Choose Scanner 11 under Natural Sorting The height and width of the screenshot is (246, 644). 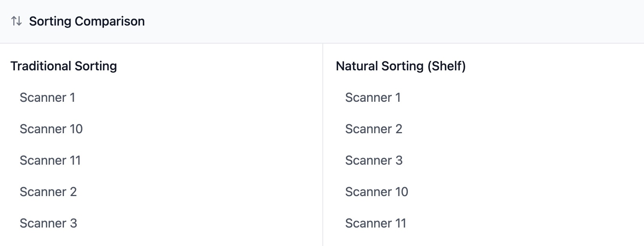[x=376, y=223]
